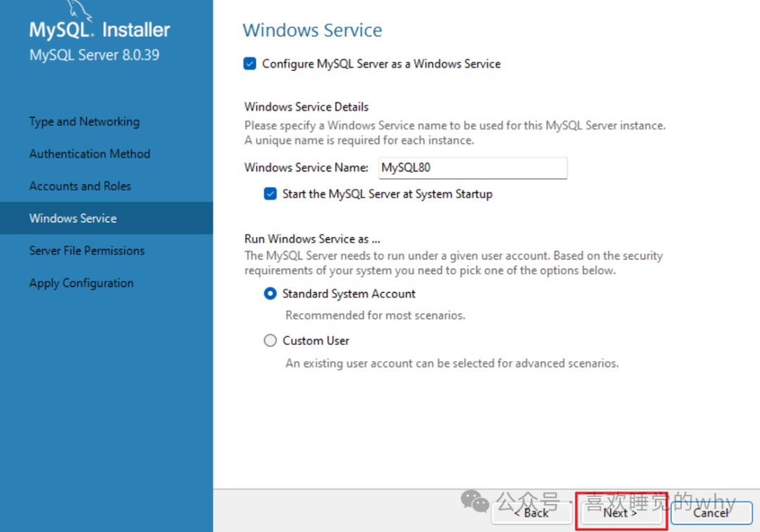Click the Windows Service page heading
Screen dimensions: 760x532
[x=312, y=30]
